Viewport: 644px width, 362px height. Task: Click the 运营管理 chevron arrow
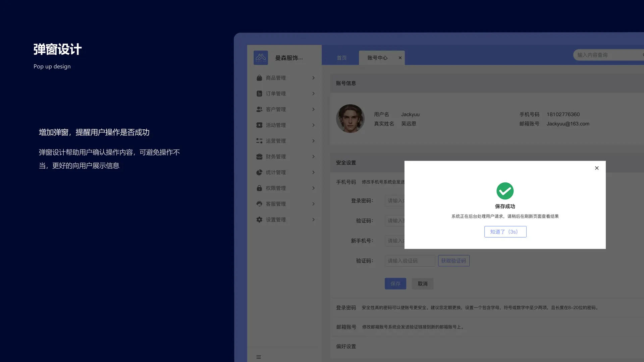click(x=314, y=141)
